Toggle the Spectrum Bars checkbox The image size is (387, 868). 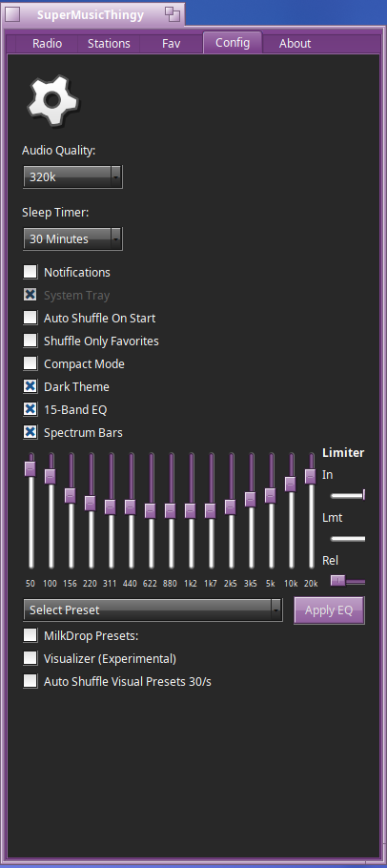coord(31,432)
